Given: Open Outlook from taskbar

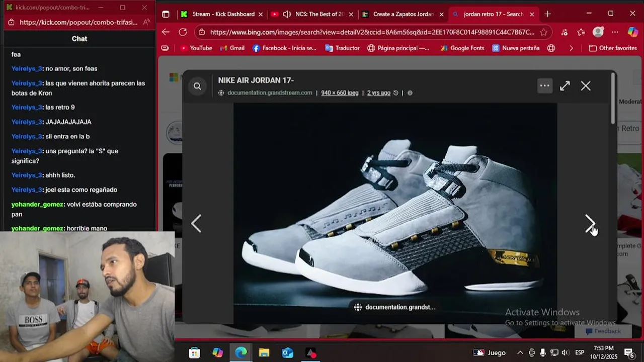Looking at the screenshot, I should click(287, 353).
